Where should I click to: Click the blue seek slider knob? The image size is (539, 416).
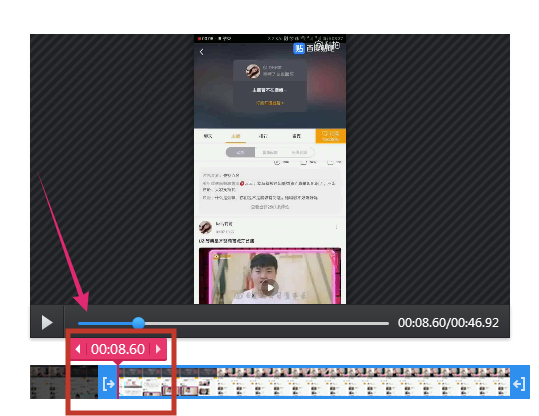(x=139, y=323)
